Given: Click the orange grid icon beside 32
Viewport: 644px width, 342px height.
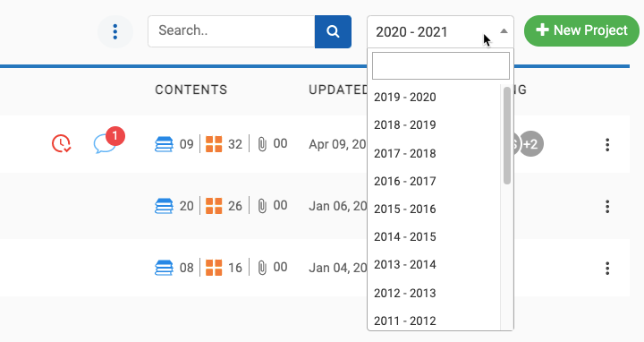Looking at the screenshot, I should tap(214, 144).
